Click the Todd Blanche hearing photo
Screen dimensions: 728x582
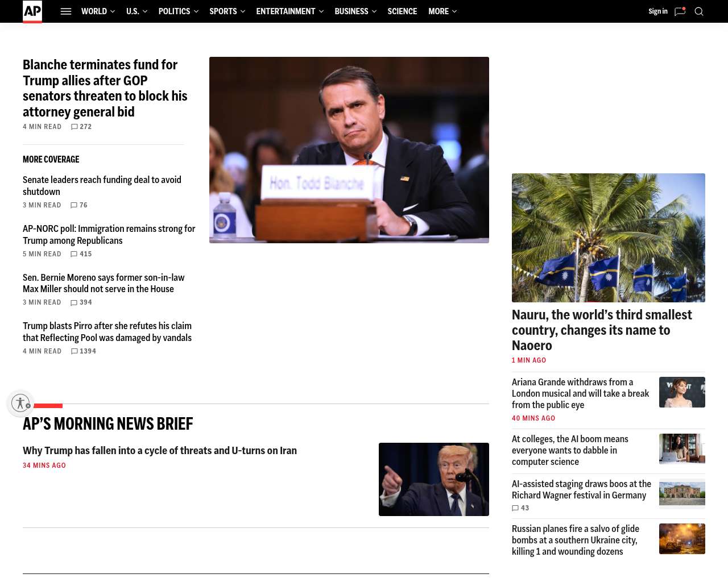[349, 150]
